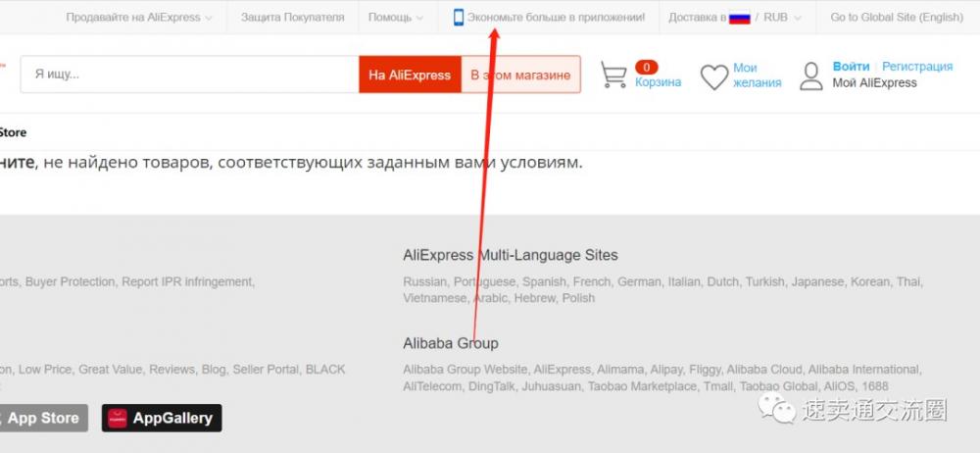Click the mobile phone app icon
980x453 pixels.
pos(459,18)
